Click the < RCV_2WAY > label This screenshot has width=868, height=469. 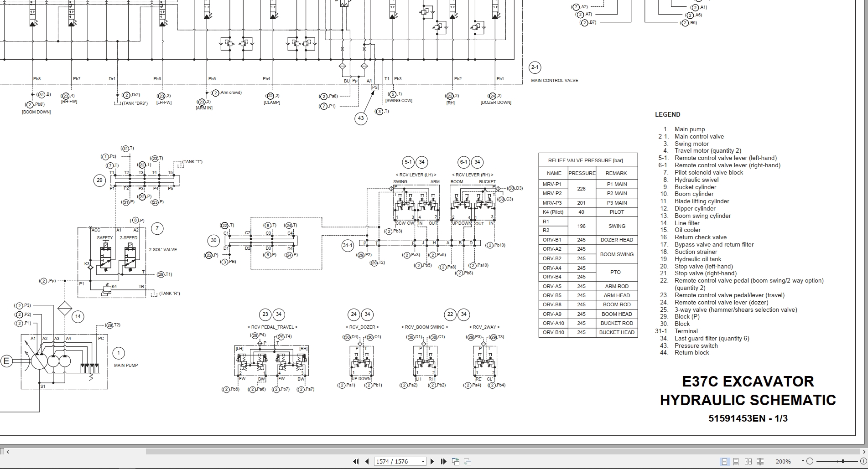[484, 327]
